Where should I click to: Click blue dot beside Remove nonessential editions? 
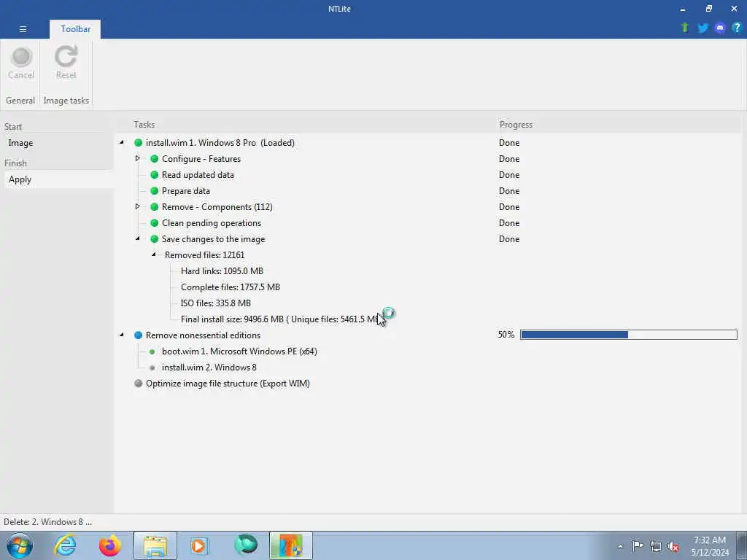[138, 335]
